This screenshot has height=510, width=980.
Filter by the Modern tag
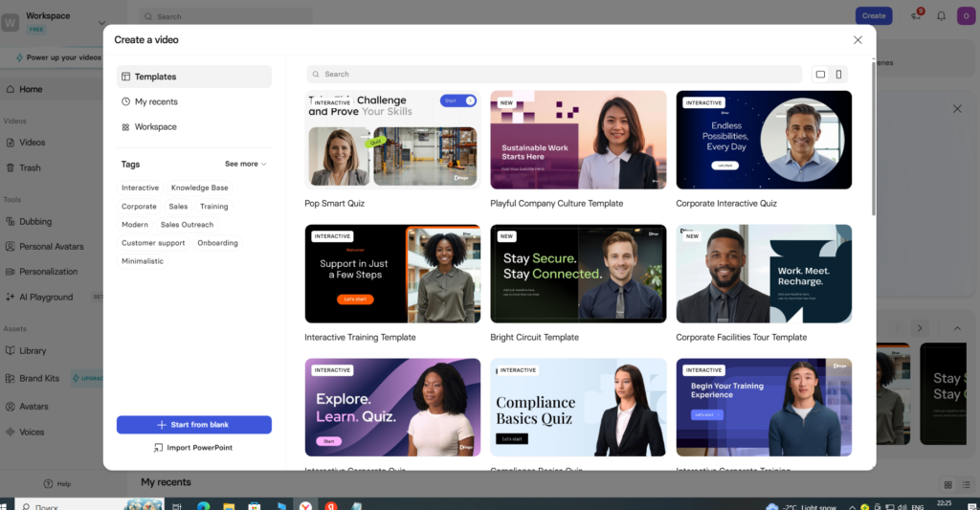coord(134,224)
